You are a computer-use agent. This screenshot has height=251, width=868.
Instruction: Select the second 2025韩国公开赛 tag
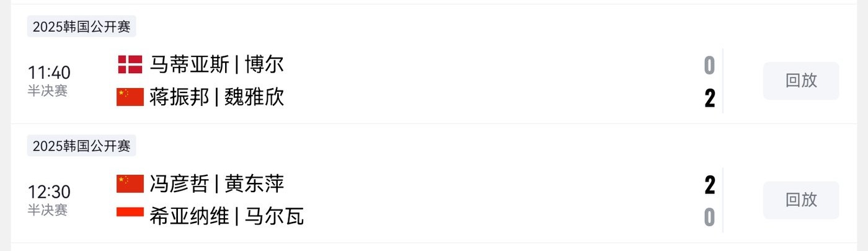[82, 146]
